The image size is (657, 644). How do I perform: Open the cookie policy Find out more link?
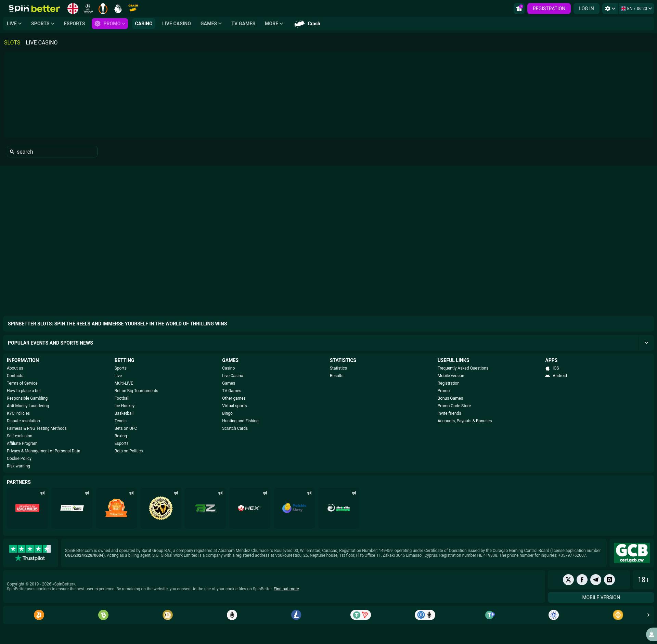pos(286,589)
